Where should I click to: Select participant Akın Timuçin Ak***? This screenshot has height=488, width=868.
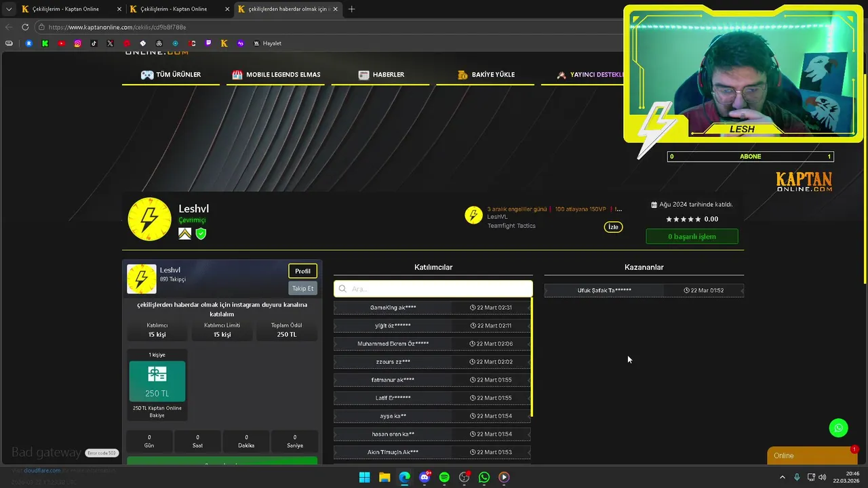coord(433,452)
